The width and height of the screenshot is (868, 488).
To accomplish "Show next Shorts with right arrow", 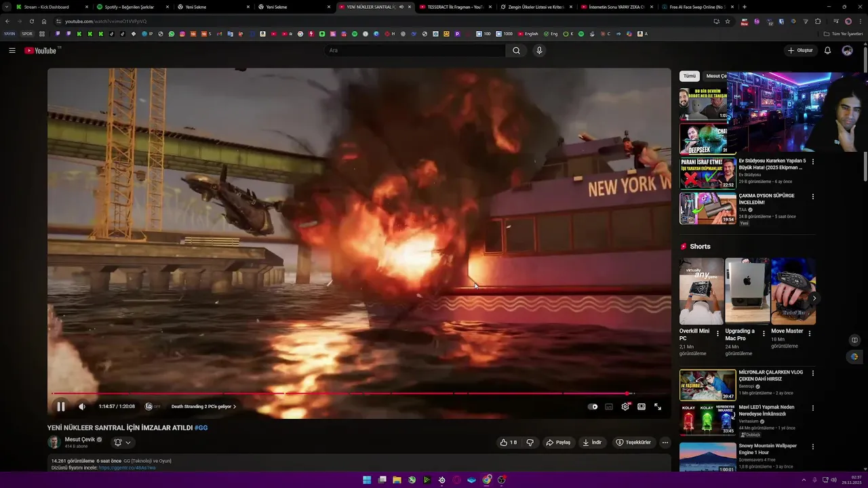I will pyautogui.click(x=814, y=298).
